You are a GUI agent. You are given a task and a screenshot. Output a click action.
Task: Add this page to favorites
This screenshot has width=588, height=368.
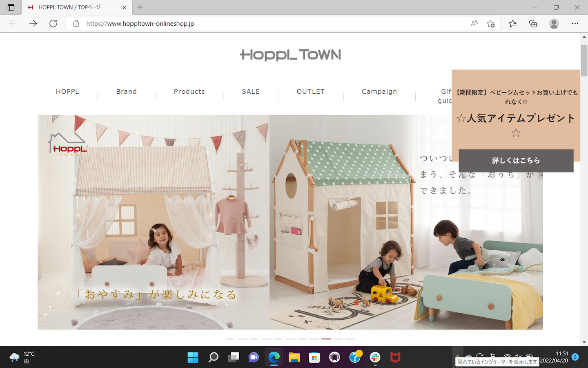(x=491, y=23)
